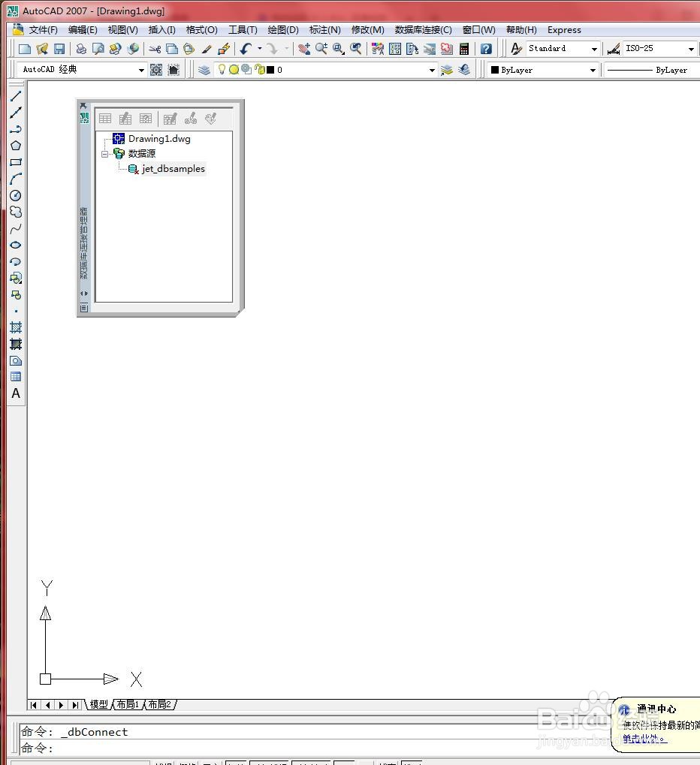Select the Multiline Text A tool
This screenshot has width=700, height=765.
point(16,393)
